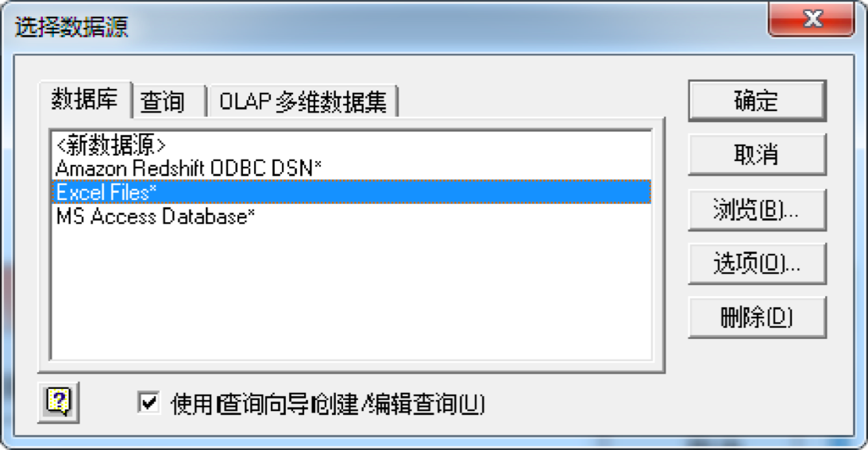Select the highlighted Excel Files* entry
Image resolution: width=868 pixels, height=450 pixels.
coord(351,192)
